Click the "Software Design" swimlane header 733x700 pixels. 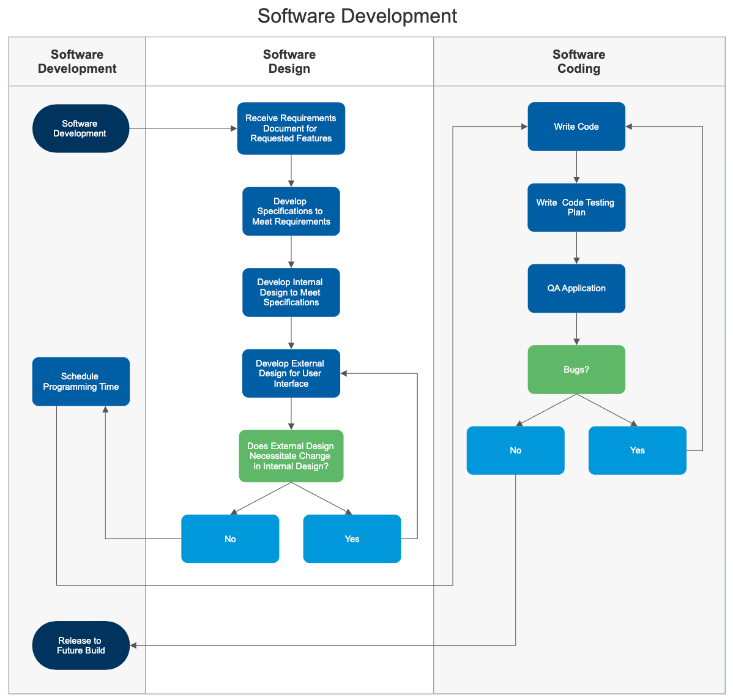289,61
